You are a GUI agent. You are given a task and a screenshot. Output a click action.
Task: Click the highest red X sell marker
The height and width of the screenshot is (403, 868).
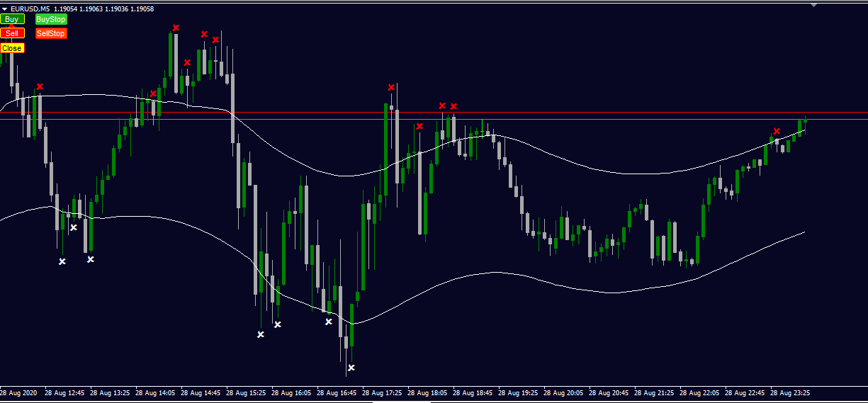point(176,28)
